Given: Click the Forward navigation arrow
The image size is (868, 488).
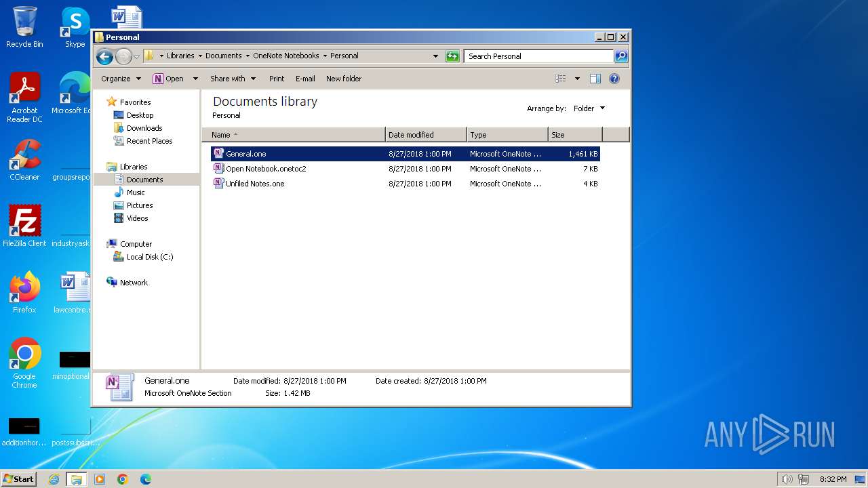Looking at the screenshot, I should point(123,56).
